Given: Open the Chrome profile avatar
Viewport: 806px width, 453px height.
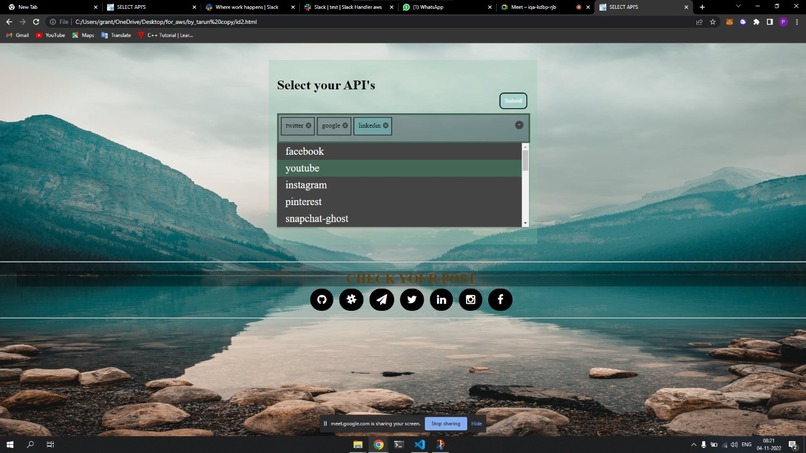Looking at the screenshot, I should tap(783, 22).
